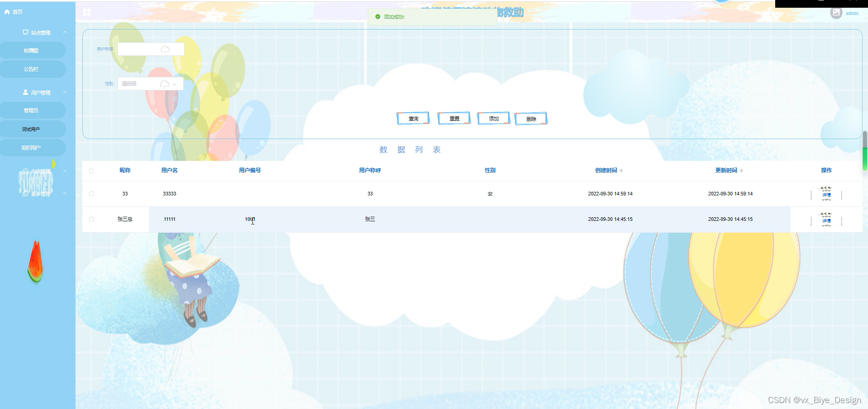This screenshot has height=409, width=868.
Task: Check the row checkbox for user 33333
Action: pyautogui.click(x=91, y=194)
